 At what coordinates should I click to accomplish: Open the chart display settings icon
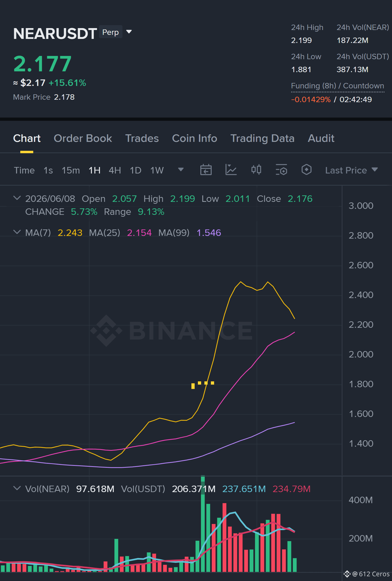click(x=281, y=170)
